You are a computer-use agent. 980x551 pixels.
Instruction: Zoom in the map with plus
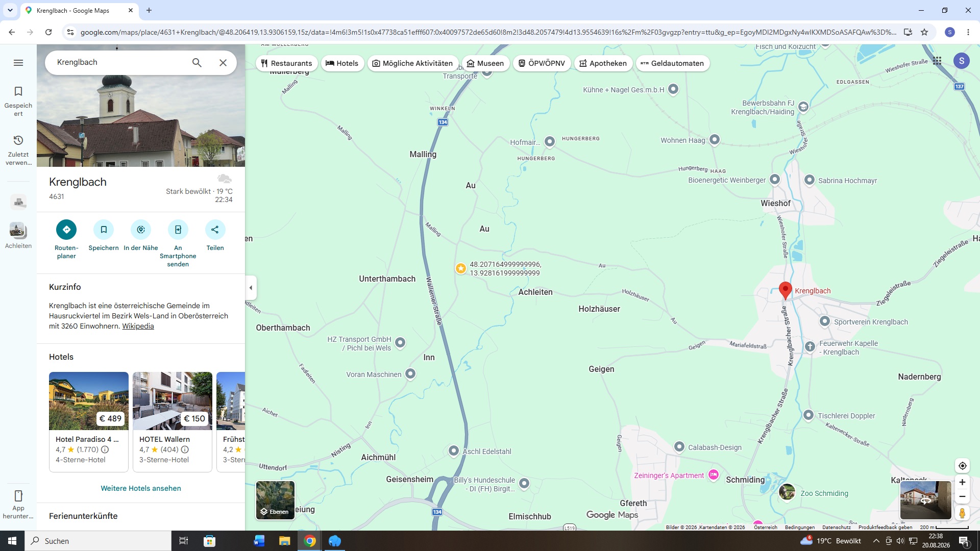(x=962, y=482)
